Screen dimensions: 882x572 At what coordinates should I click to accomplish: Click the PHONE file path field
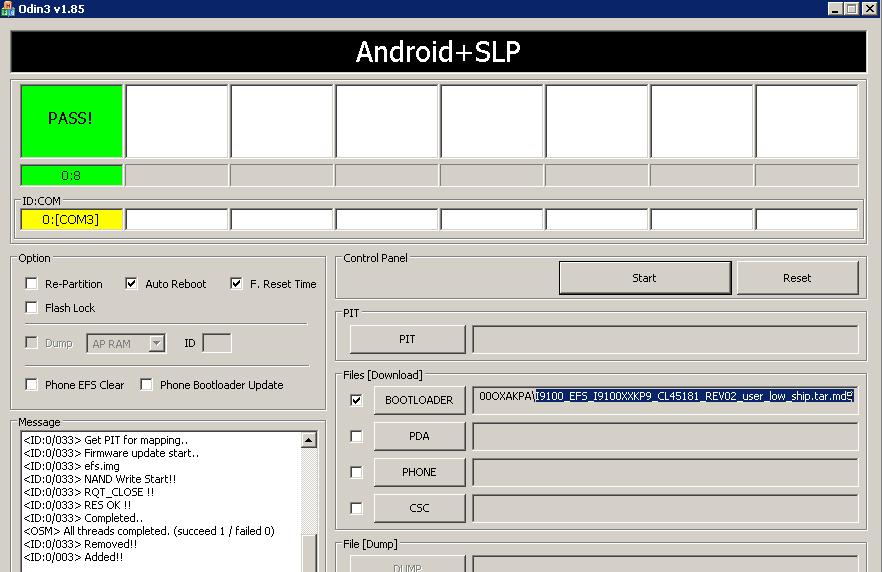pos(665,472)
